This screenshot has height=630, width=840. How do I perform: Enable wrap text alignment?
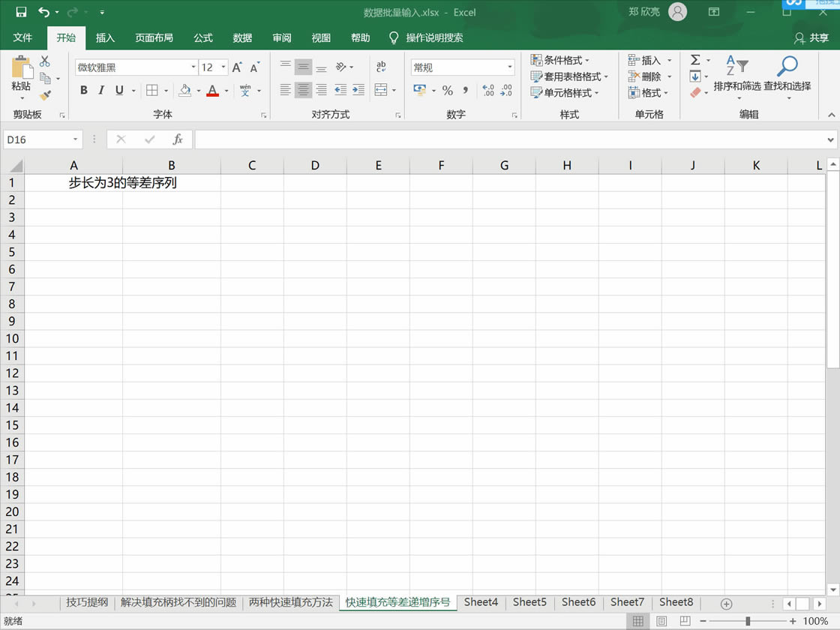point(382,67)
